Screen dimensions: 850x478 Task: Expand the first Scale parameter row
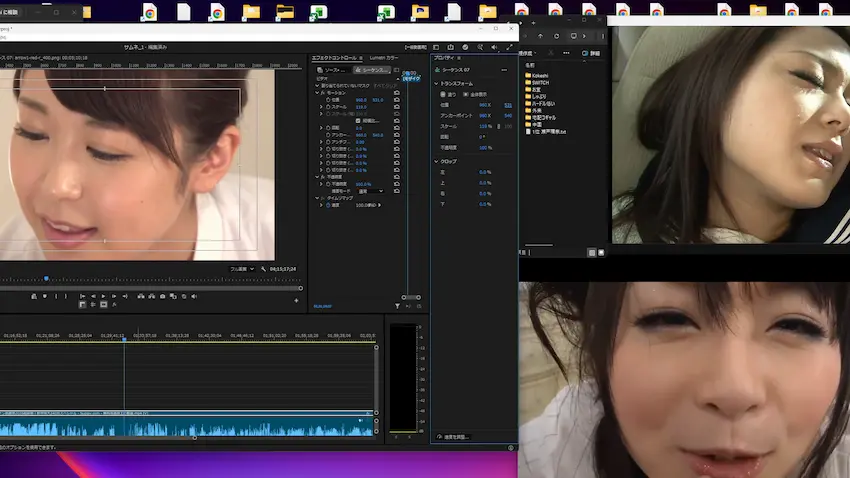[321, 107]
